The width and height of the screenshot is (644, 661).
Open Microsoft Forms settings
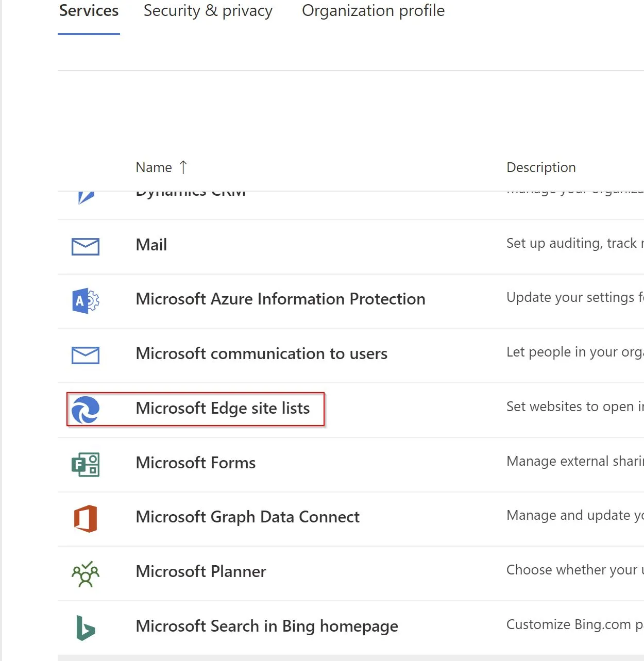[x=195, y=463]
